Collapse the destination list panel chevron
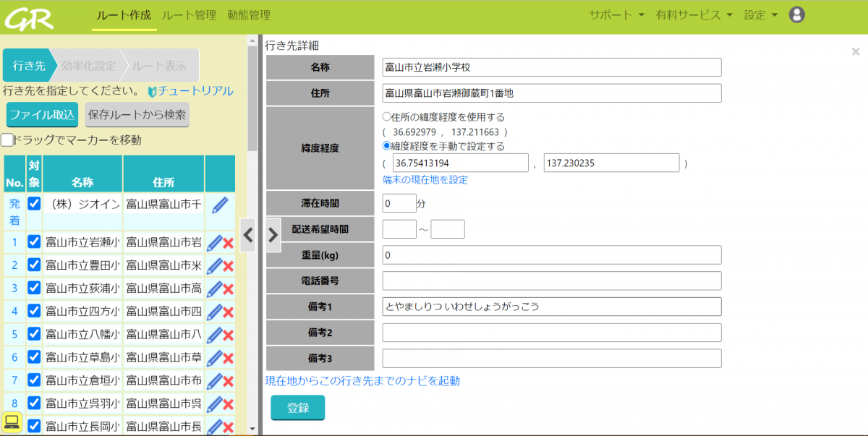Screen dimensions: 868x436 pos(247,236)
